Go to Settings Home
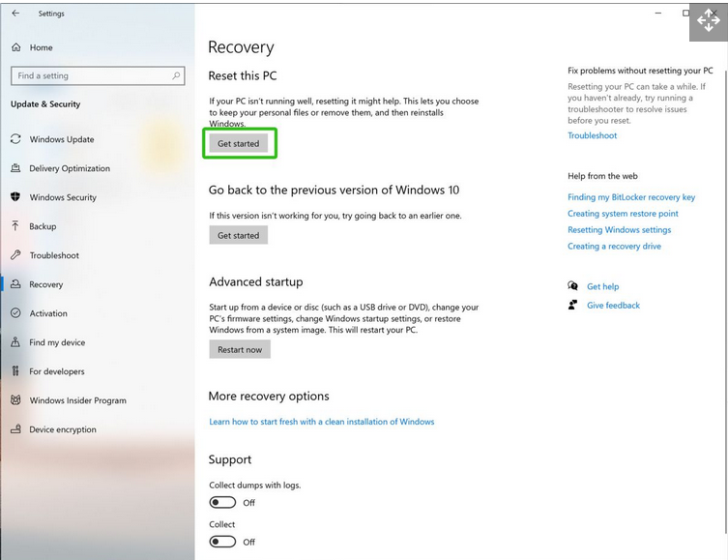 pyautogui.click(x=41, y=47)
